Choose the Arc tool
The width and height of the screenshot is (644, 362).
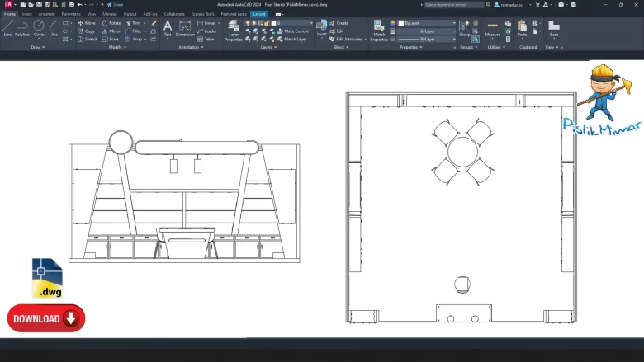[54, 28]
